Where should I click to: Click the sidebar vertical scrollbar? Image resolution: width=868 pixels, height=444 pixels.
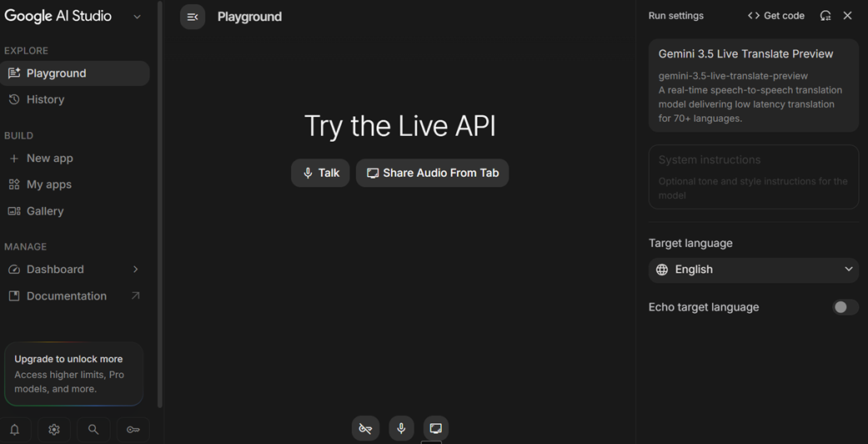pos(160,204)
